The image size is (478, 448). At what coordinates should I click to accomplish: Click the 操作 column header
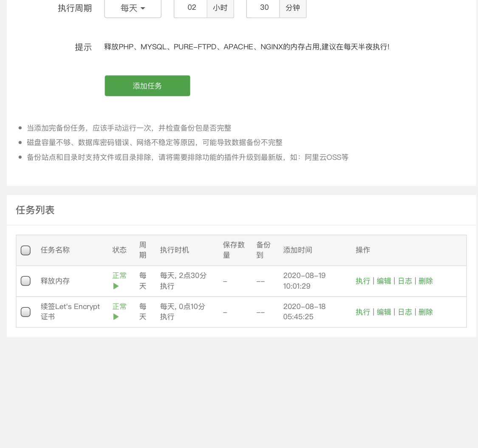coord(363,250)
